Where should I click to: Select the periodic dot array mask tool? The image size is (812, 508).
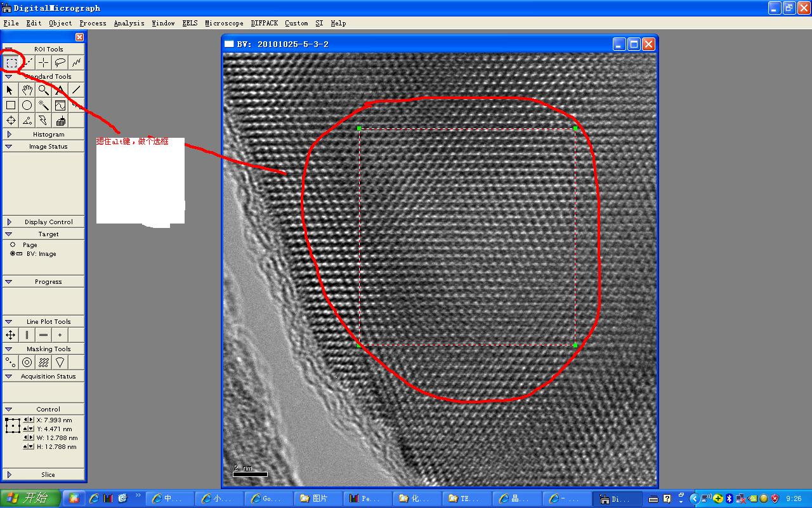click(43, 362)
